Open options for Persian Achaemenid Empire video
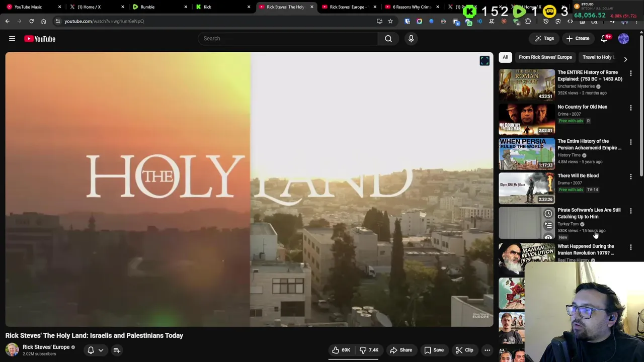 pyautogui.click(x=631, y=142)
